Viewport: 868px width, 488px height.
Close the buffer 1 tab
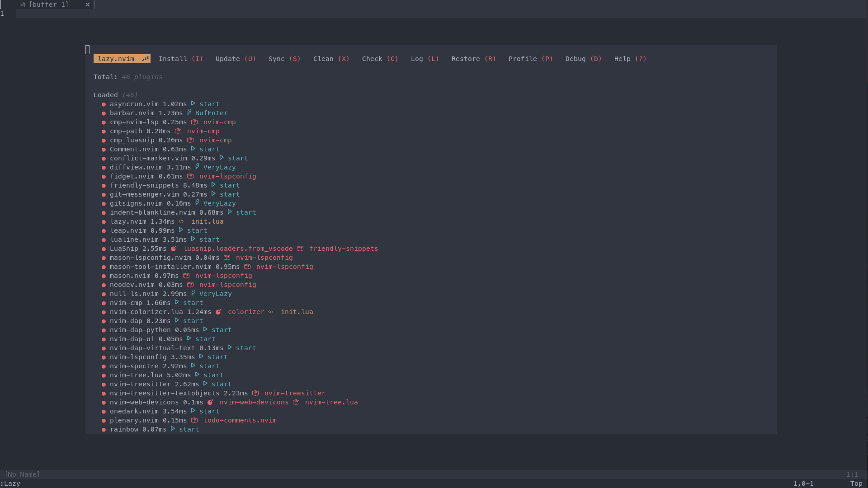88,5
